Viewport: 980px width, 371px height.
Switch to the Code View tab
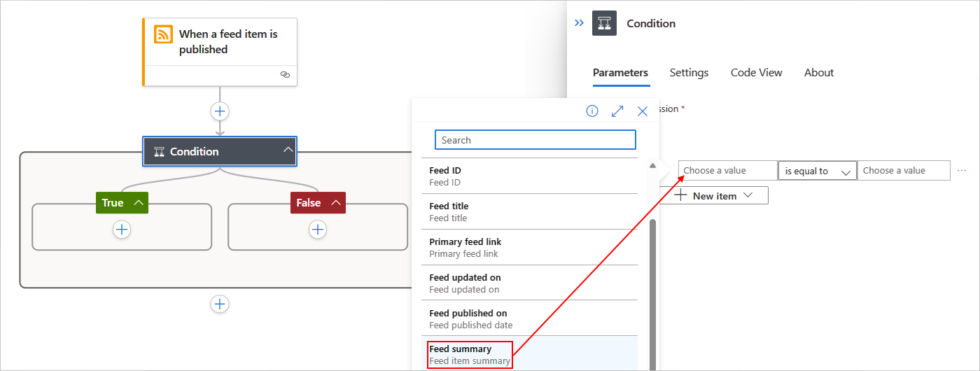756,73
